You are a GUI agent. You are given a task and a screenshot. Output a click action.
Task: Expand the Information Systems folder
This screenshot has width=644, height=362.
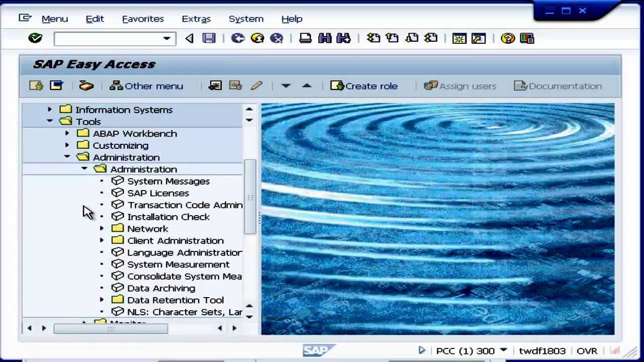(49, 110)
